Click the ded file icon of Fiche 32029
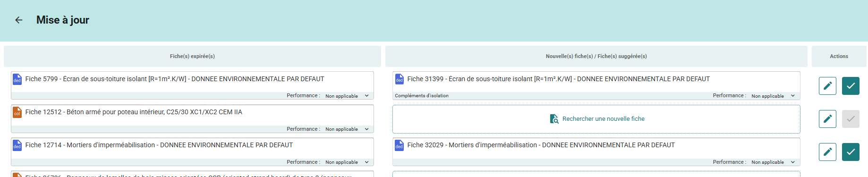868x177 pixels. click(x=399, y=145)
